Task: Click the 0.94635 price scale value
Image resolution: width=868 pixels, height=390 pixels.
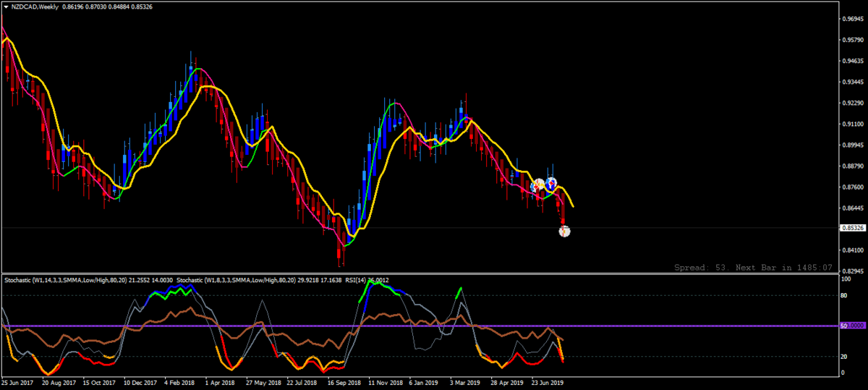Action: pyautogui.click(x=854, y=62)
